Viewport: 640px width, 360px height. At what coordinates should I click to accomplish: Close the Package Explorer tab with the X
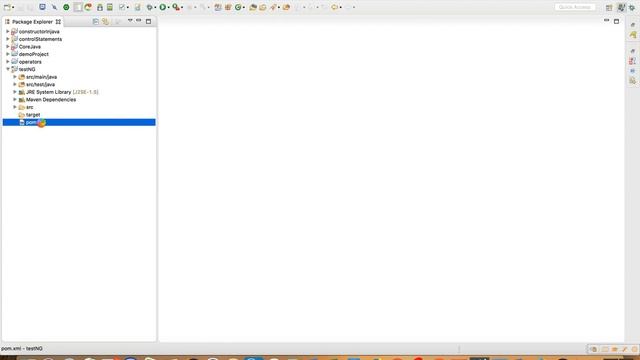click(x=58, y=22)
